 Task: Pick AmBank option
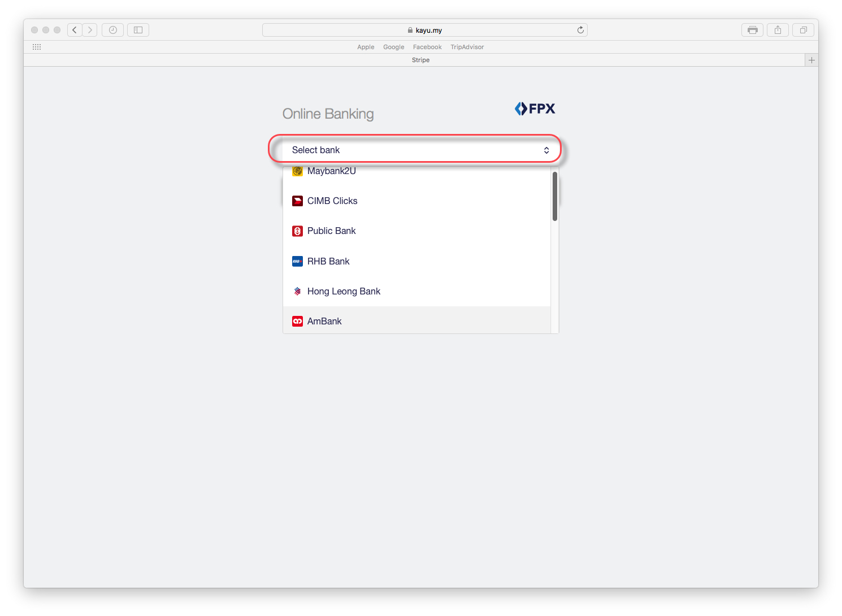click(416, 320)
